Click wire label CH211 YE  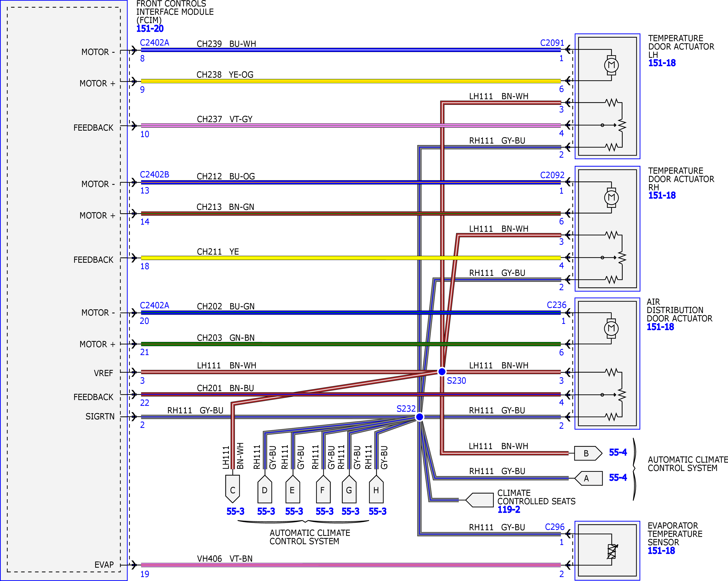(218, 252)
